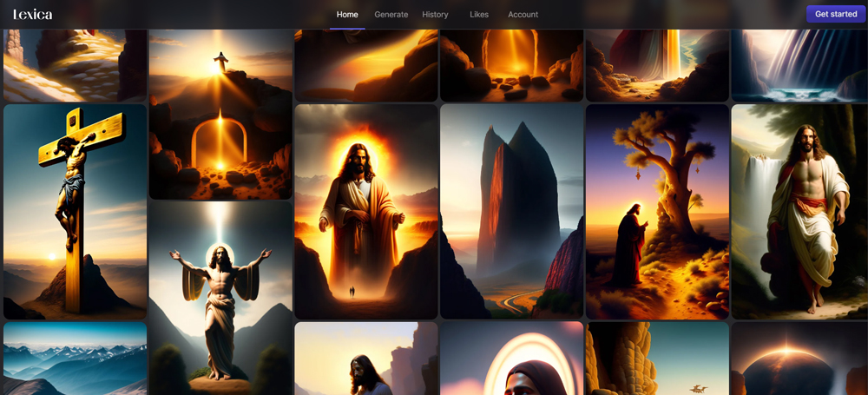The height and width of the screenshot is (395, 868).
Task: Select the yellow rock cliff with flying object image
Action: 657,359
